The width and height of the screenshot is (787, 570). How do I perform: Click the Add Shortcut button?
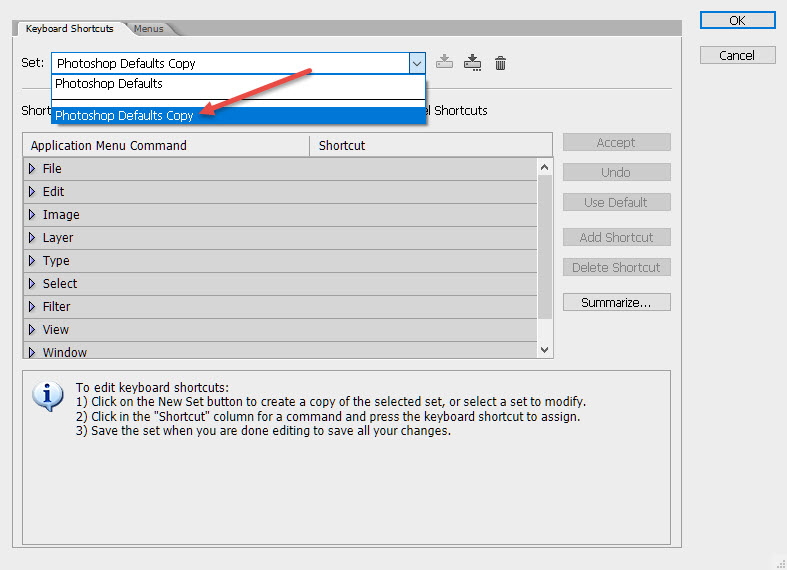616,238
